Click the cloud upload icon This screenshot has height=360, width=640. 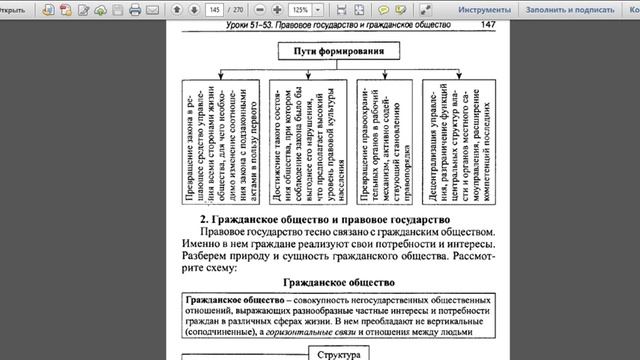[100, 10]
